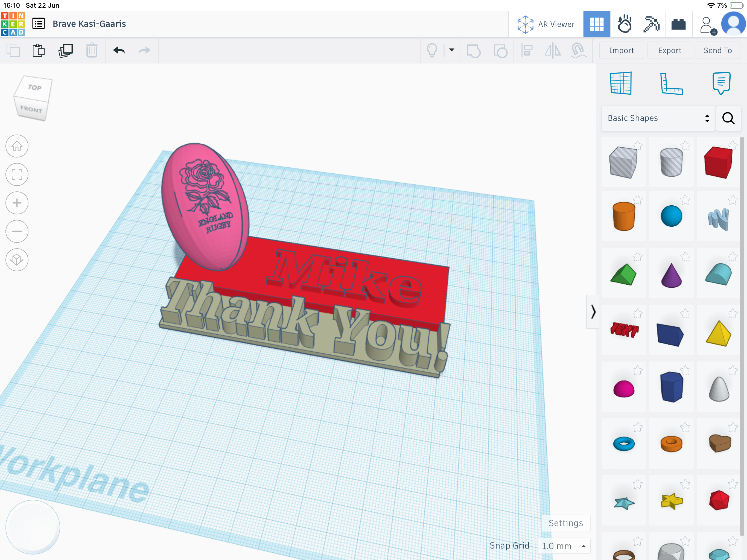Viewport: 747px width, 560px height.
Task: Open the user profile avatar
Action: tap(733, 24)
